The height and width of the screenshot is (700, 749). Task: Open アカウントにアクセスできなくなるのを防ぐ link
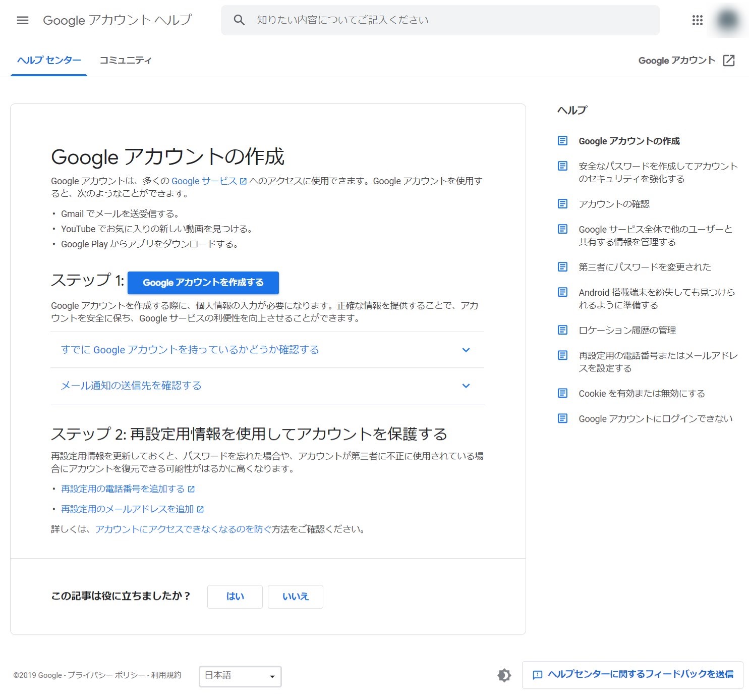[184, 529]
